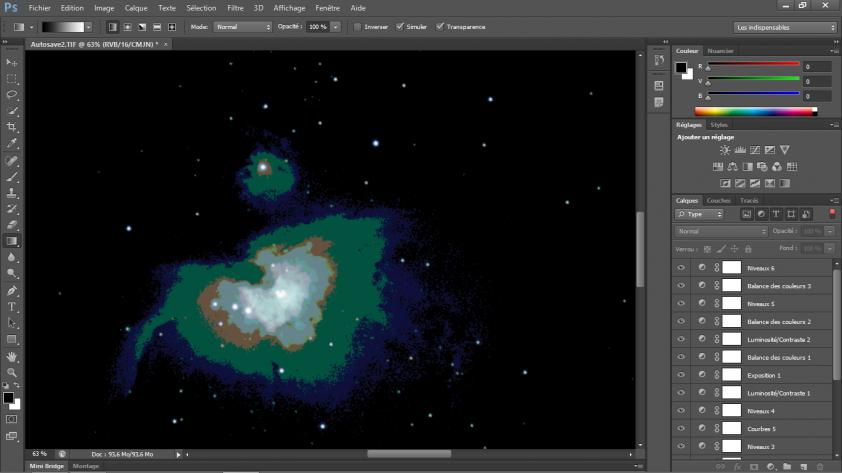Select the Eyedropper tool
This screenshot has width=842, height=473.
[11, 143]
